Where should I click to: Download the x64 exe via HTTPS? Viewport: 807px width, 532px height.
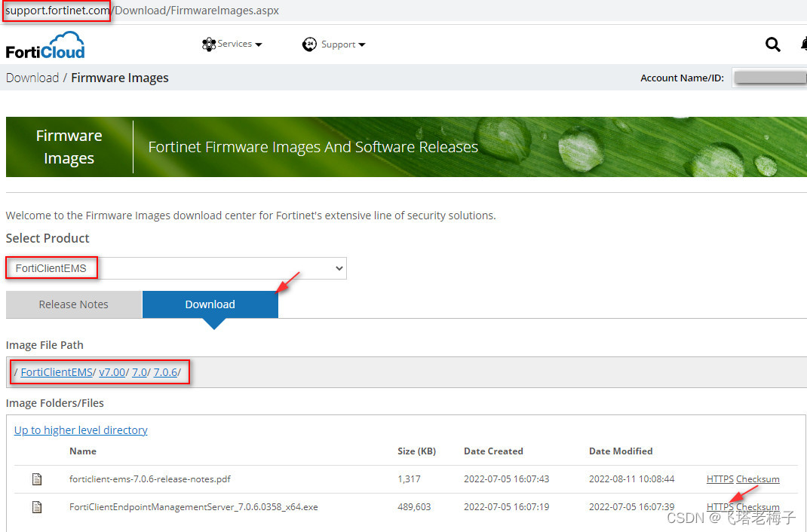(x=720, y=507)
